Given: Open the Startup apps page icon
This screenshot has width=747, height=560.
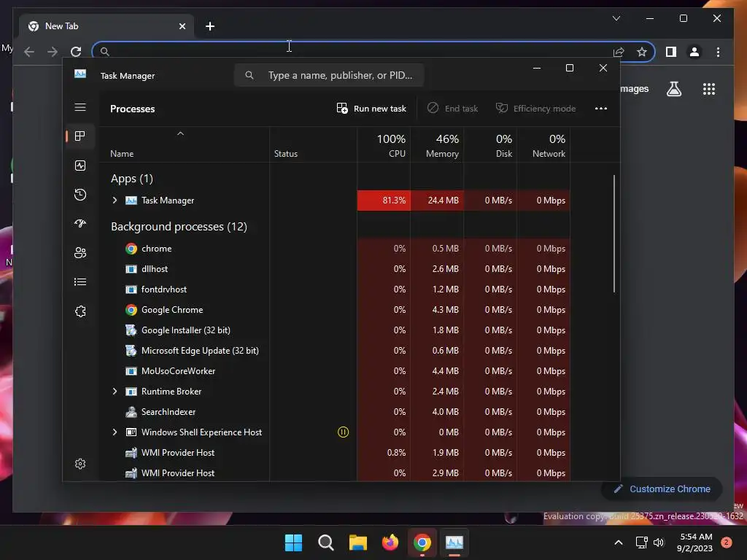Looking at the screenshot, I should [80, 223].
